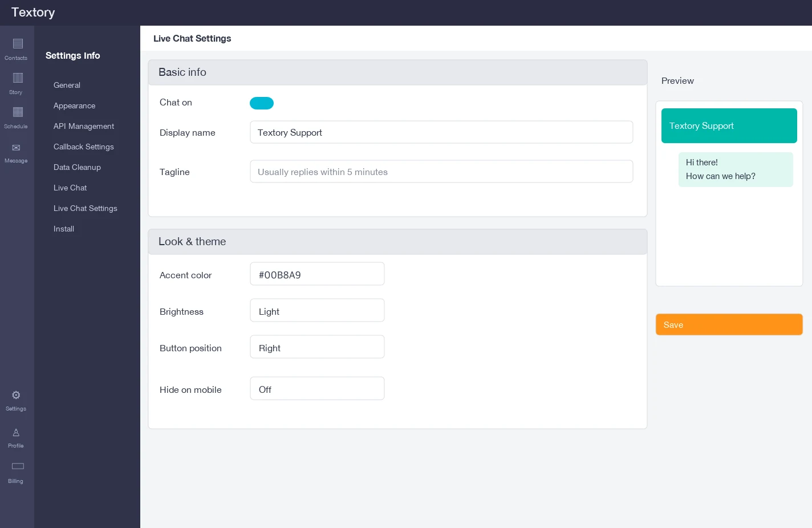
Task: Open the Brightness dropdown set to Light
Action: click(x=317, y=311)
